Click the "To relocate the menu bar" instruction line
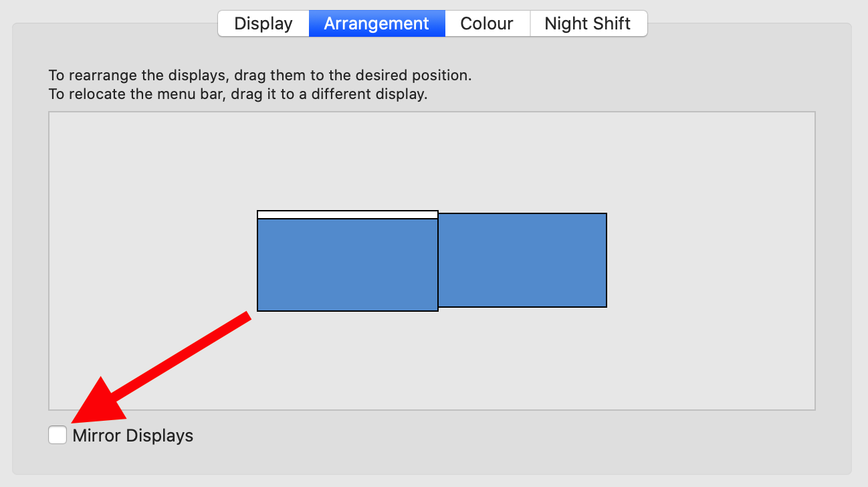 [x=238, y=94]
